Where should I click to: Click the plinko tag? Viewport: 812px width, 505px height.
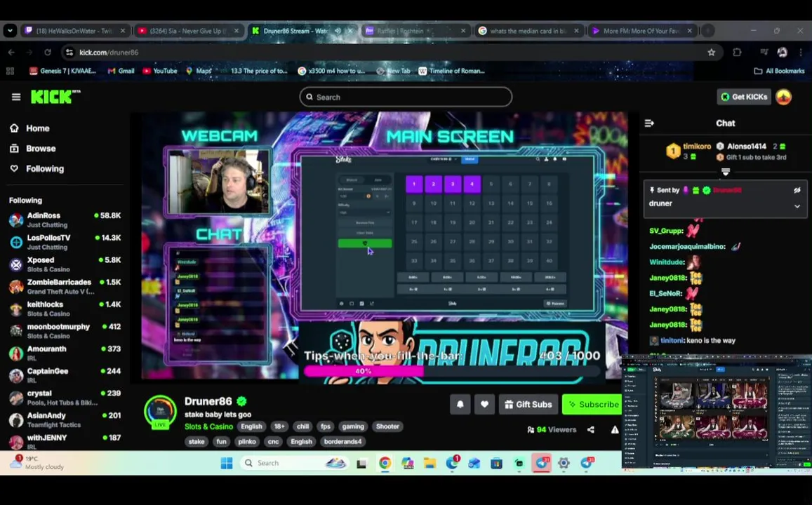point(246,441)
